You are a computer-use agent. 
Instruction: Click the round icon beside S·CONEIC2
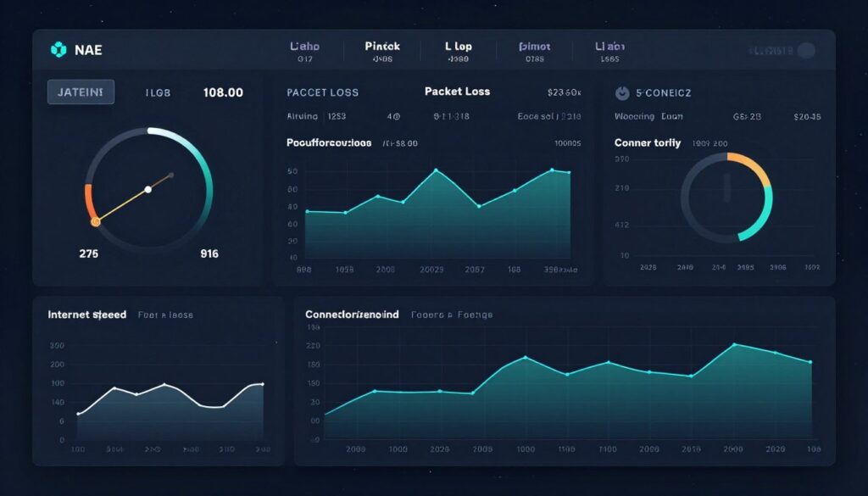(622, 93)
